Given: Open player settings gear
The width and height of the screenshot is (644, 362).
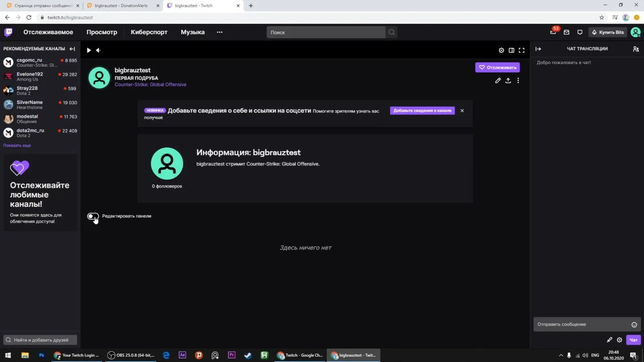Looking at the screenshot, I should pos(501,50).
